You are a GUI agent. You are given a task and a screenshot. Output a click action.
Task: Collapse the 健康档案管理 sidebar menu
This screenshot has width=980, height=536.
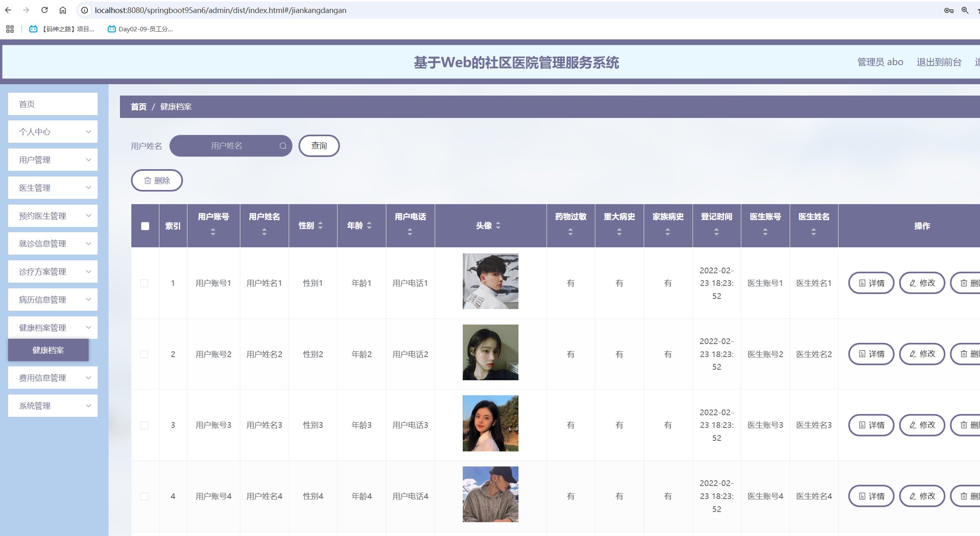[53, 328]
